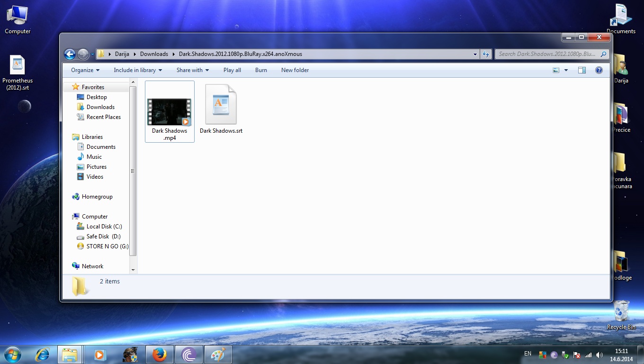
Task: Open the Paint taskbar button
Action: pyautogui.click(x=218, y=355)
